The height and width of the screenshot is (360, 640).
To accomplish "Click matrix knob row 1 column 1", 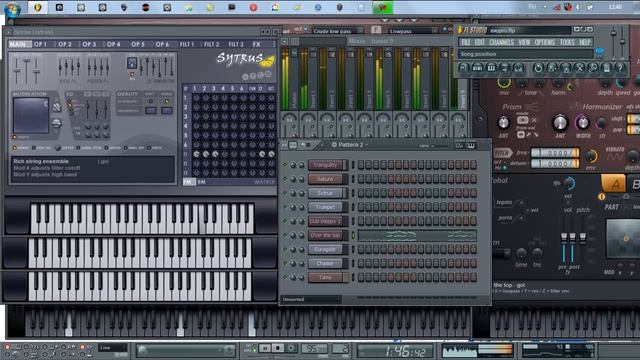I will [x=196, y=98].
